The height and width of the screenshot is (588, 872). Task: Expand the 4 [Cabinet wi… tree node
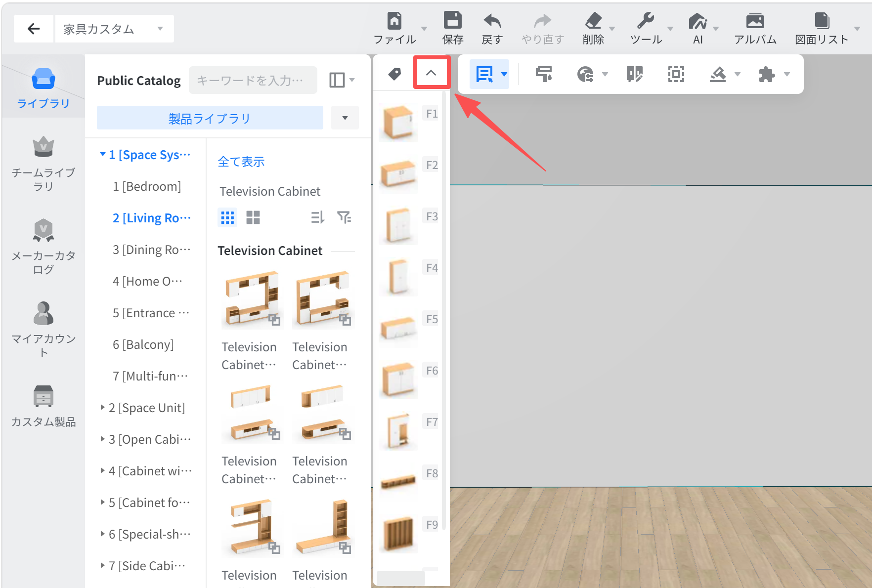pyautogui.click(x=103, y=470)
